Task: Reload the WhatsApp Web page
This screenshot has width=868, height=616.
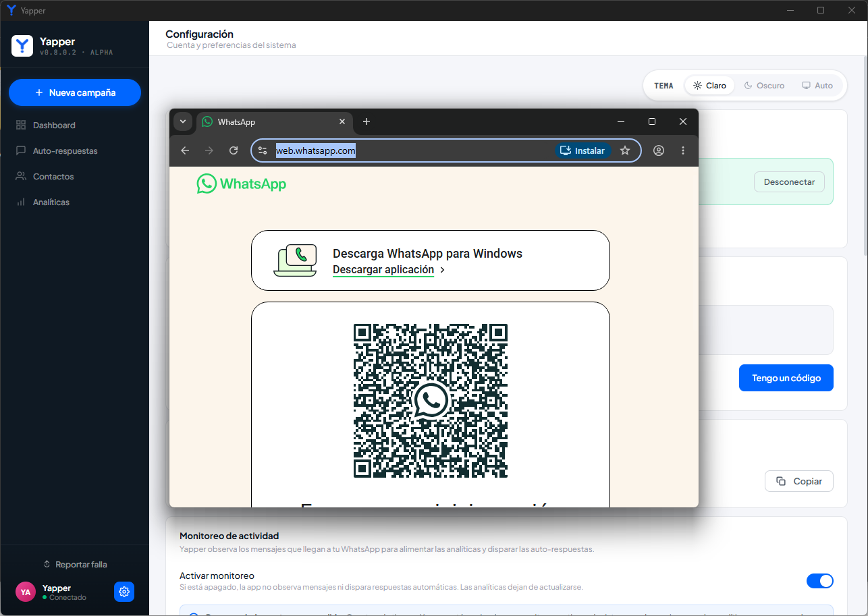Action: pyautogui.click(x=234, y=150)
